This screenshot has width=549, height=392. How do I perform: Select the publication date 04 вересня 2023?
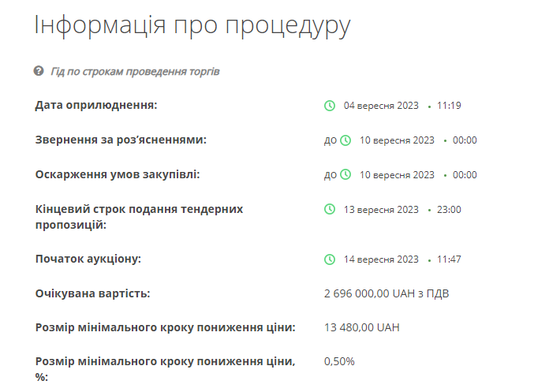382,106
